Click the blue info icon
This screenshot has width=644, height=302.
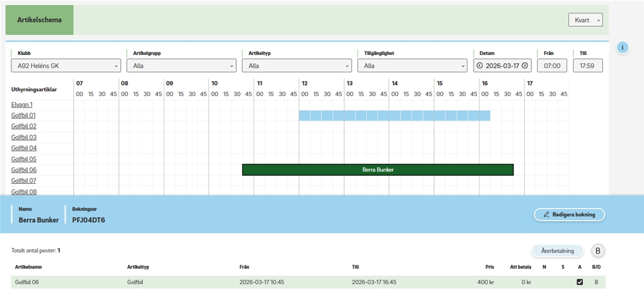coord(623,48)
